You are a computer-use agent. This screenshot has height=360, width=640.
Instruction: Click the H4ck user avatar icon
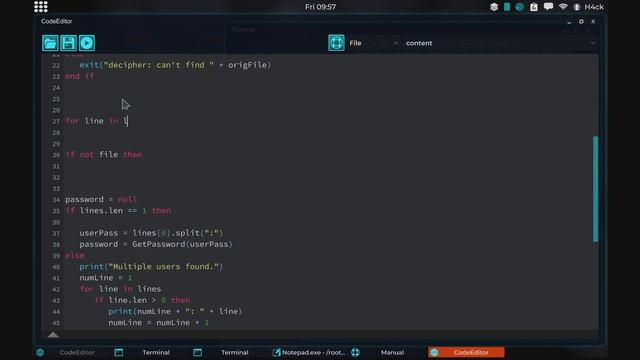pos(577,7)
